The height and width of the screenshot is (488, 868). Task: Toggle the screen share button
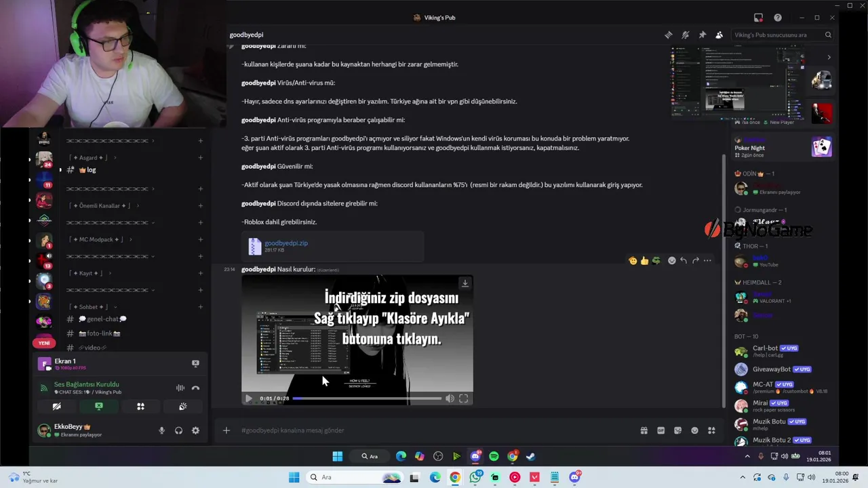point(99,407)
